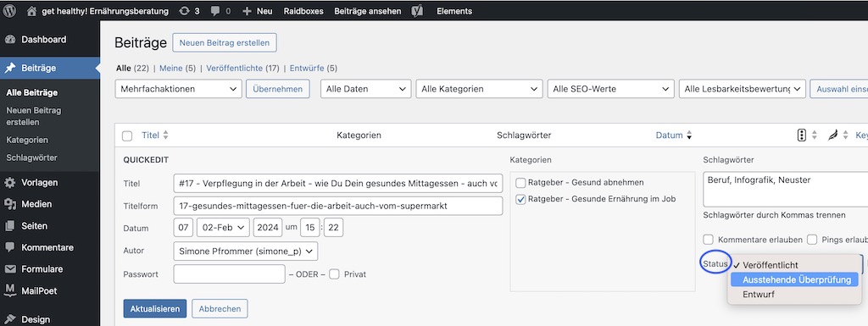868x326 pixels.
Task: Open the Yoast icon in the admin bar
Action: [x=417, y=10]
